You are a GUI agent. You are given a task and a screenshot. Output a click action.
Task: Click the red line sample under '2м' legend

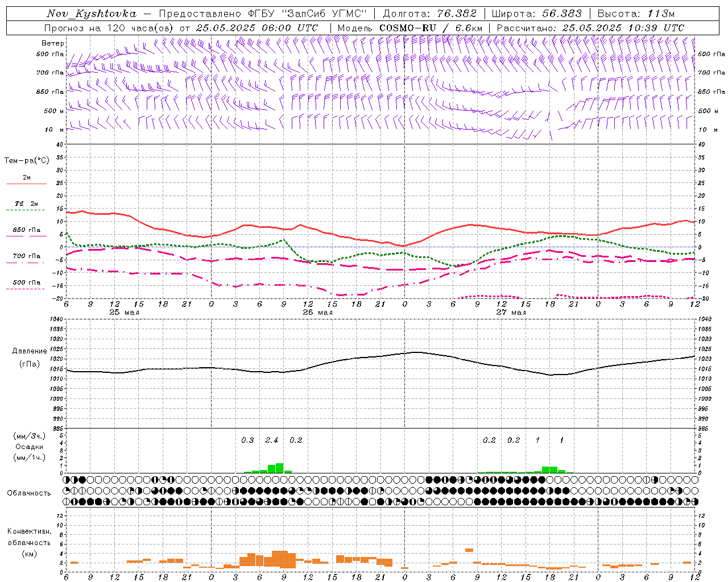26,184
